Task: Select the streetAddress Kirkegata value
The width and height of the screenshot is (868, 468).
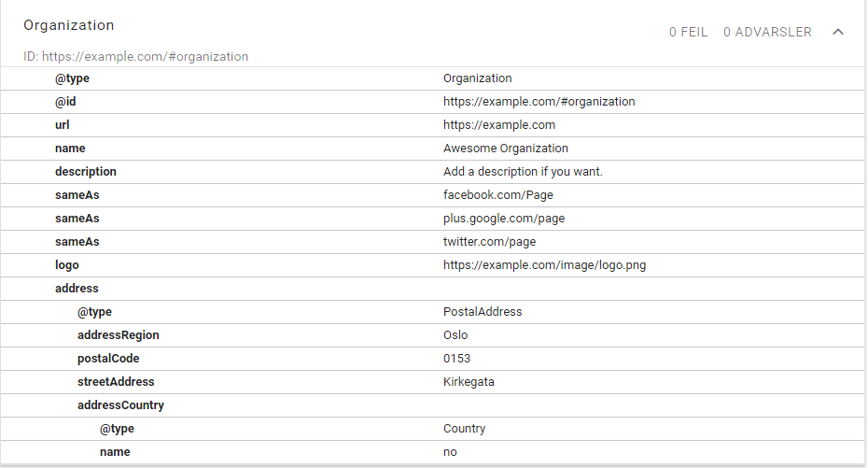Action: pyautogui.click(x=469, y=382)
